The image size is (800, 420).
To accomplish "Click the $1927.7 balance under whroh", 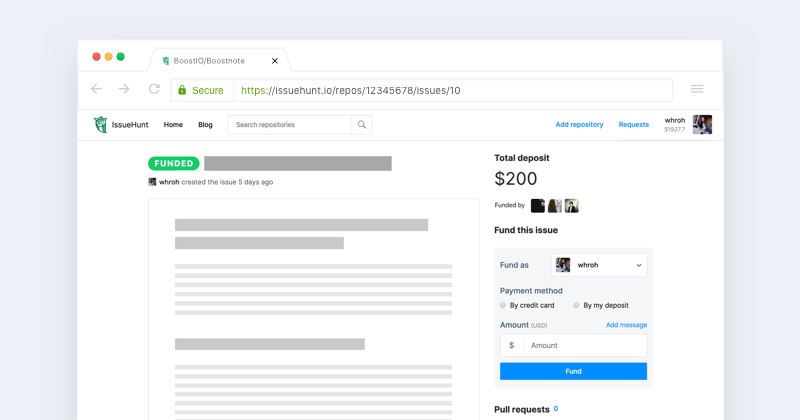I will pyautogui.click(x=674, y=130).
